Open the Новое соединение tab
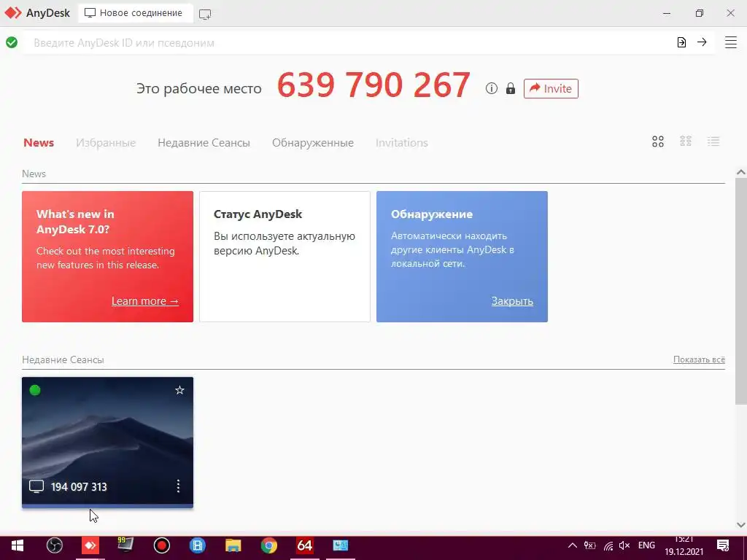This screenshot has width=747, height=560. (134, 13)
